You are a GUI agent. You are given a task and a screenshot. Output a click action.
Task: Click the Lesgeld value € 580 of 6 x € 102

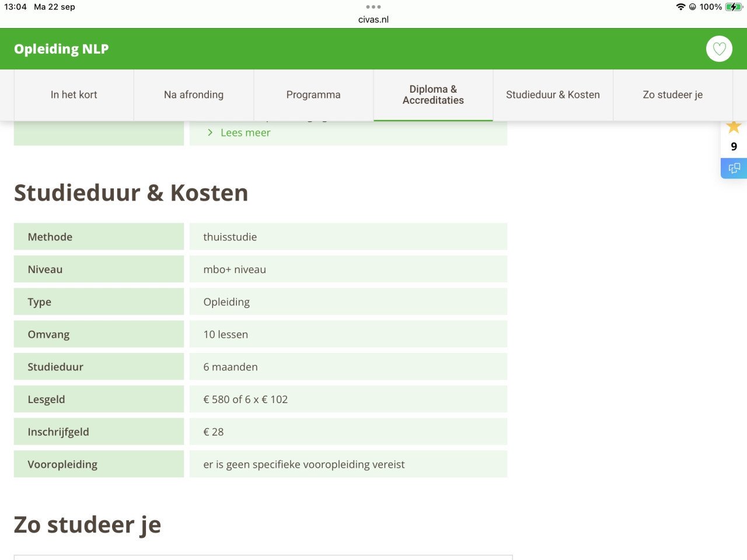(x=245, y=400)
